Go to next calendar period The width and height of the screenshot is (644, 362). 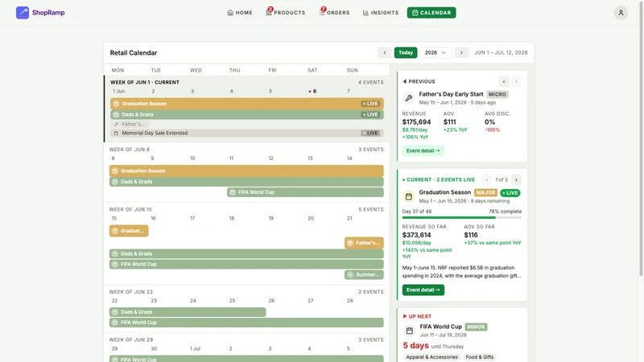tap(461, 52)
